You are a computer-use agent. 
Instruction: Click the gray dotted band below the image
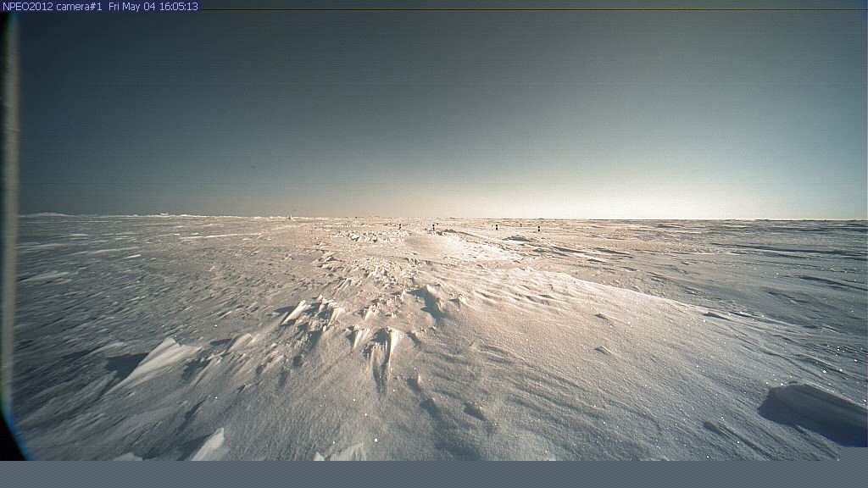click(434, 474)
